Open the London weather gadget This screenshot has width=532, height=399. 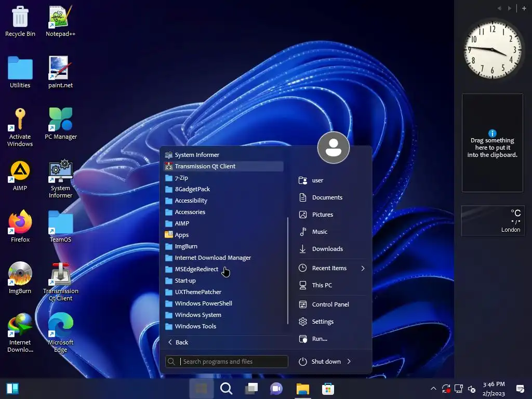pyautogui.click(x=493, y=220)
